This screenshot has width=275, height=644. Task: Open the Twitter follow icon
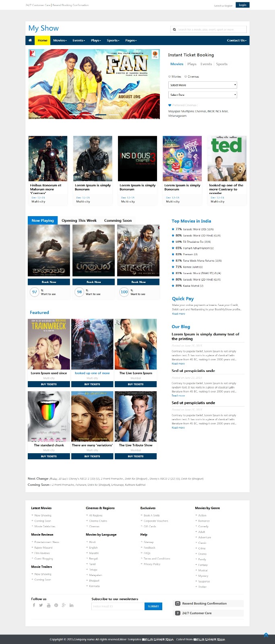41,605
